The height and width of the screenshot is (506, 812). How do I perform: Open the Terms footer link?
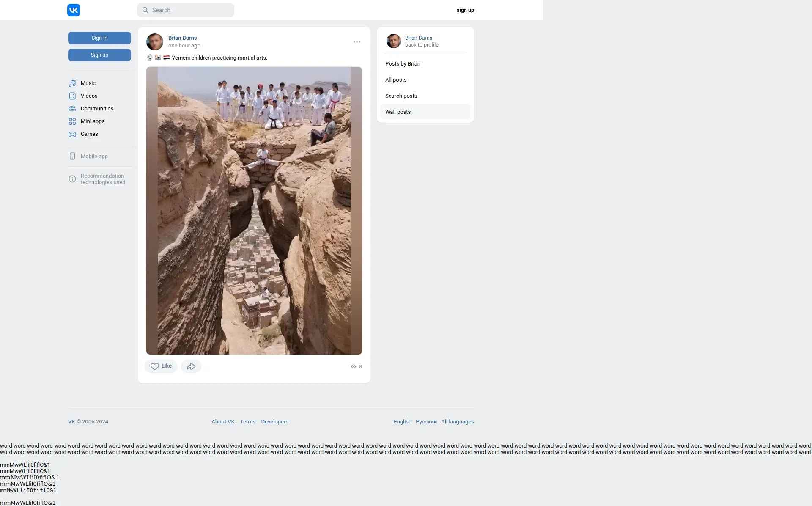tap(247, 422)
